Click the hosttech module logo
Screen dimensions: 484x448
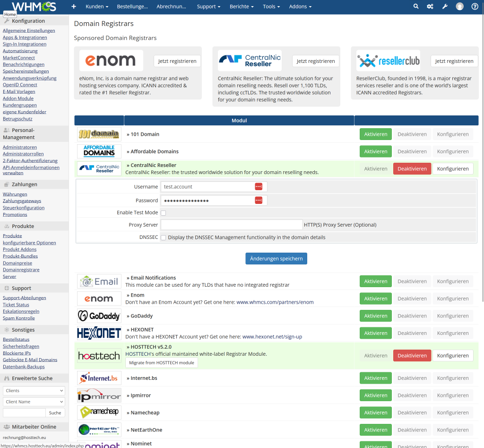coord(99,356)
